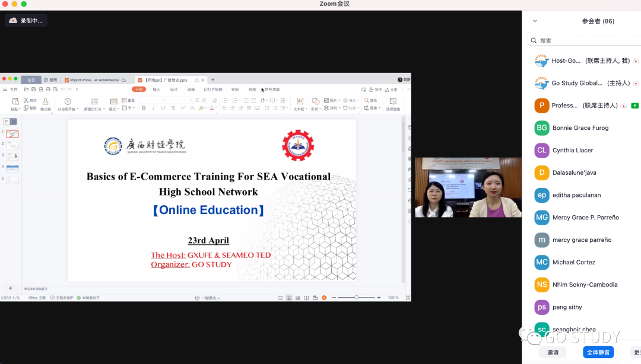The image size is (641, 364).
Task: Click the print icon in quick access toolbar
Action: click(x=48, y=90)
